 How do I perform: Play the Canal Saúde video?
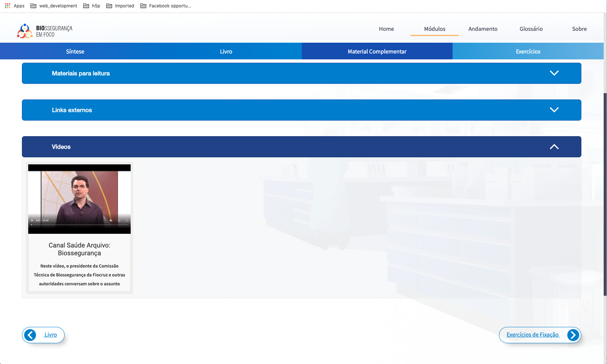tap(32, 220)
